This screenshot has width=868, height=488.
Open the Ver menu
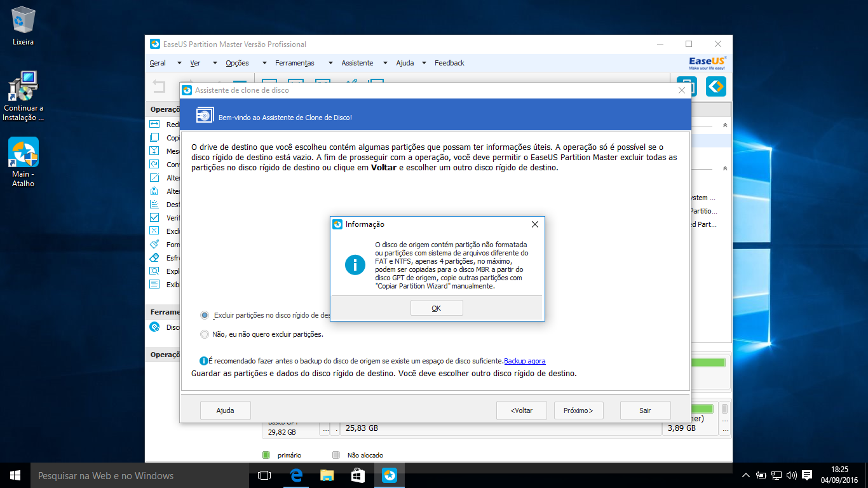[x=195, y=63]
